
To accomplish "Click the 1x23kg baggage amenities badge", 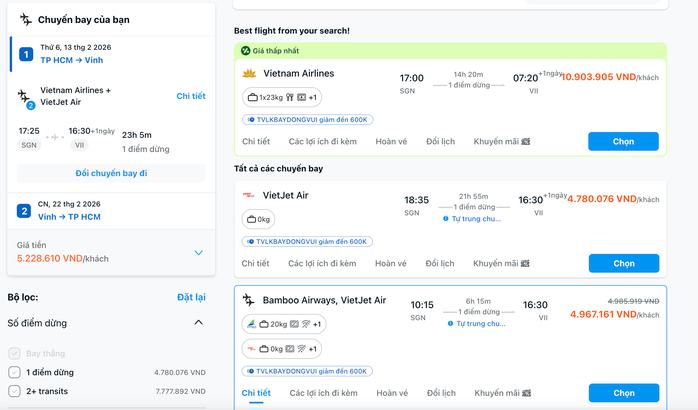I will point(282,97).
